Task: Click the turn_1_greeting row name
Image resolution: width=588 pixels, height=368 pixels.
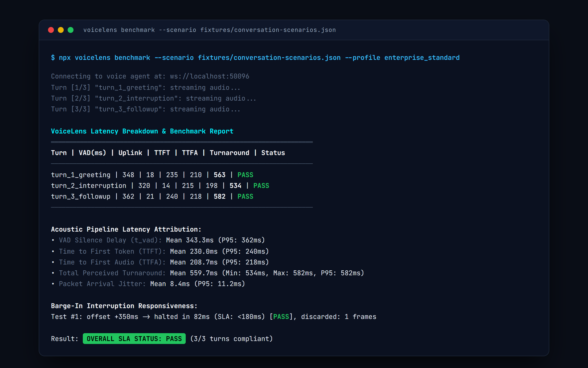Action: (81, 175)
